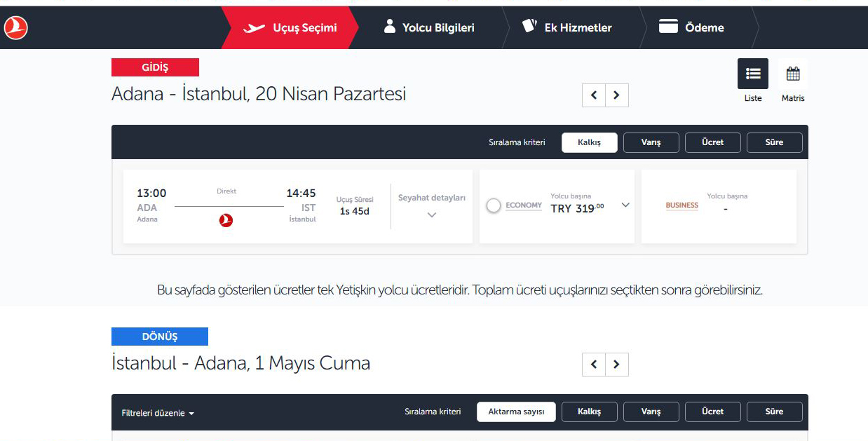
Task: Sort outbound flights by Süre
Action: [x=775, y=142]
